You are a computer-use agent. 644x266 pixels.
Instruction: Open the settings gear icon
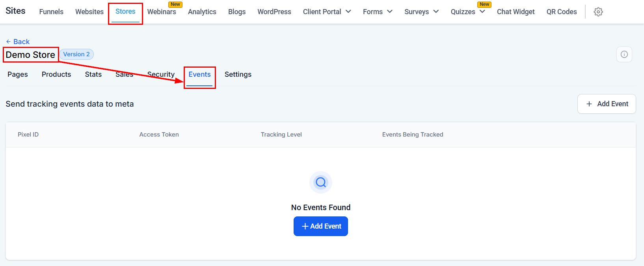598,12
